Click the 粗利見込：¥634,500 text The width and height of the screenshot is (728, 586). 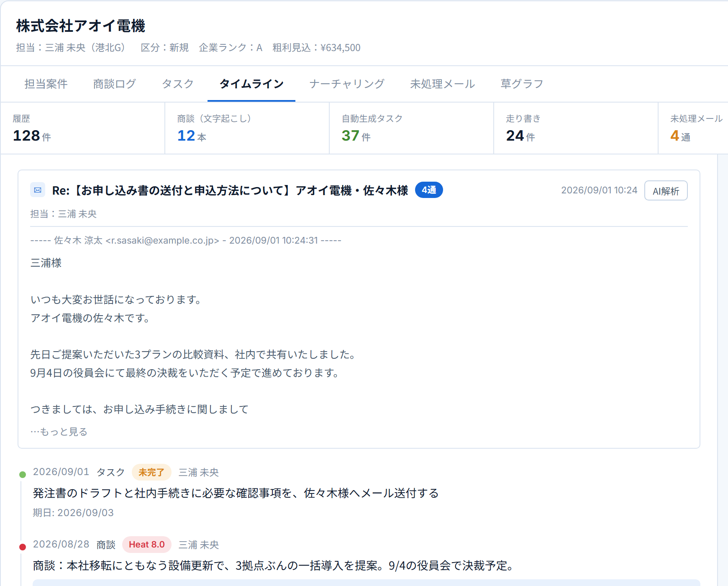coord(316,48)
